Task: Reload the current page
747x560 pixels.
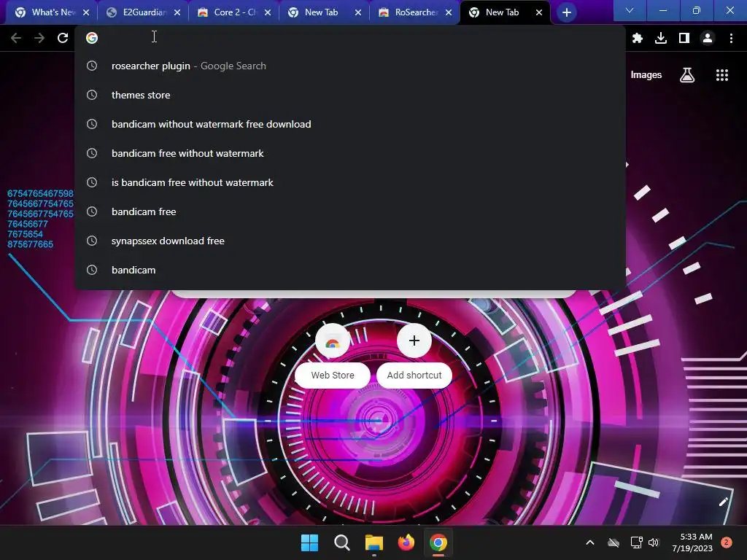Action: (63, 38)
